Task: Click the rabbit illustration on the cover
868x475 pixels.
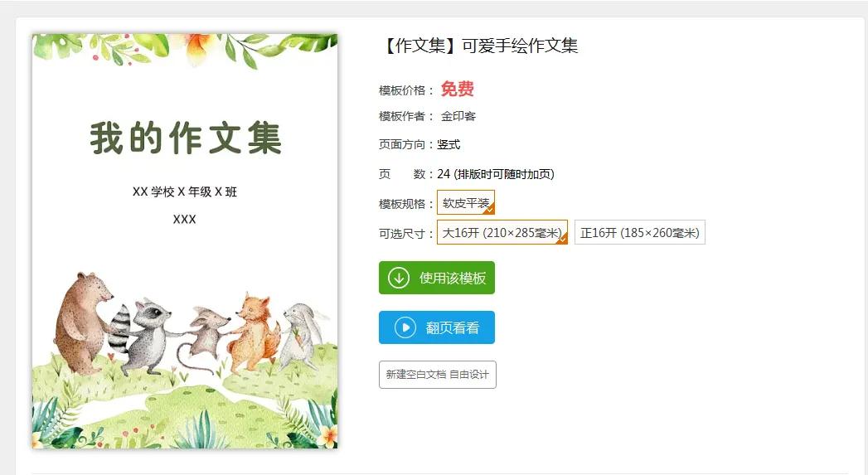Action: pyautogui.click(x=302, y=334)
